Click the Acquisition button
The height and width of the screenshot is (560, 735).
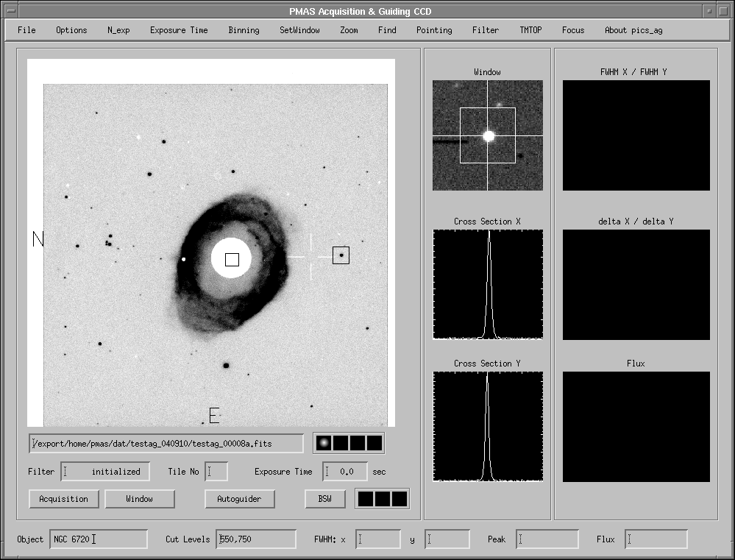click(x=64, y=499)
